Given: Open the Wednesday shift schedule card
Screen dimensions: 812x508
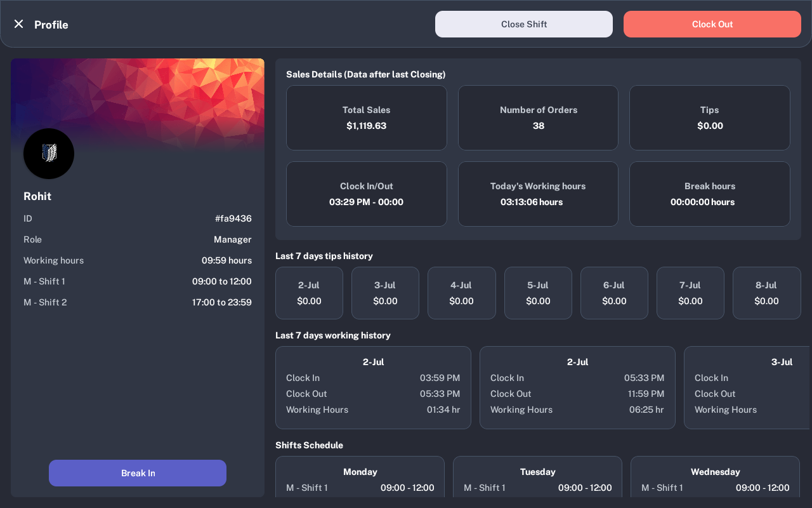Looking at the screenshot, I should click(715, 476).
